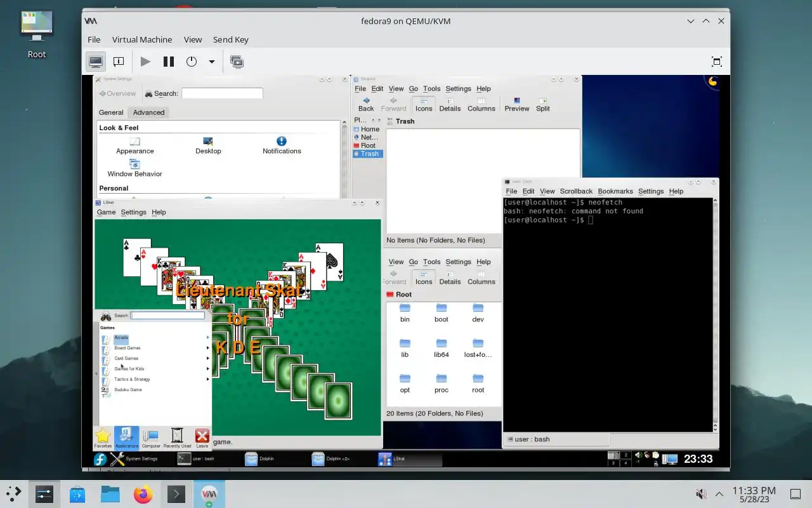Viewport: 812px width, 508px height.
Task: Open Tools menu in Trash Dolphin window
Action: [x=432, y=89]
